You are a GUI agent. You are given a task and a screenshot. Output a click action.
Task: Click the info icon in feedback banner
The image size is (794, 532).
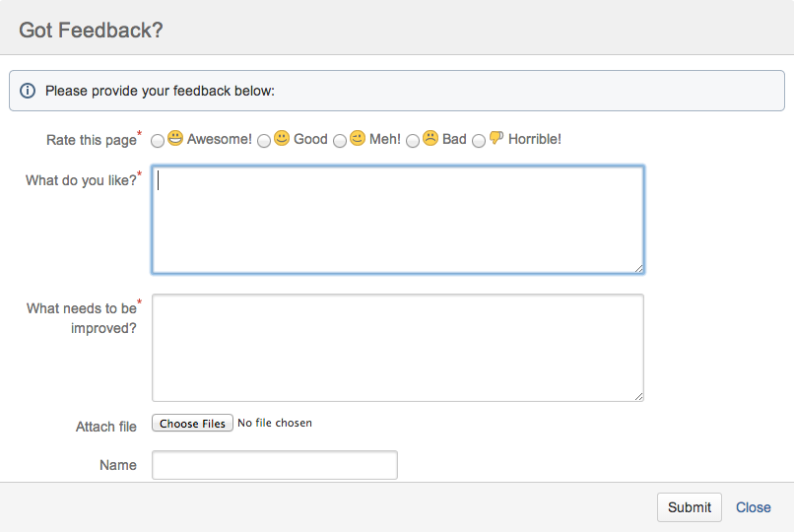[x=28, y=91]
